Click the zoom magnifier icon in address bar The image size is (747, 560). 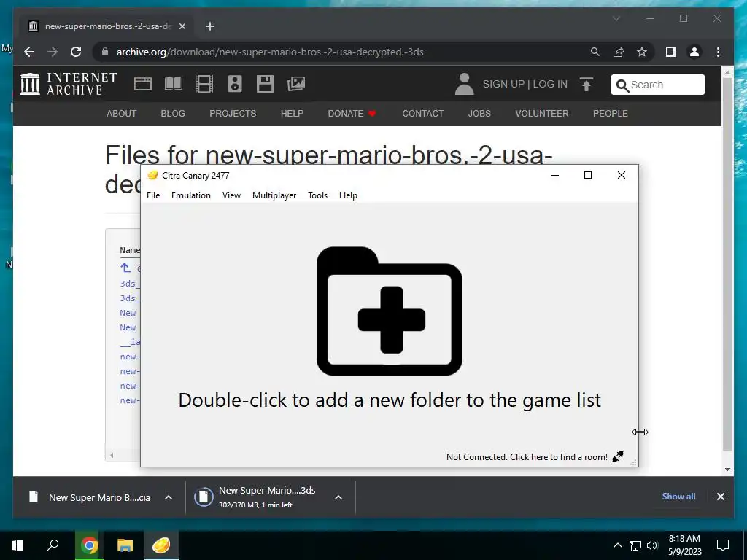coord(595,52)
